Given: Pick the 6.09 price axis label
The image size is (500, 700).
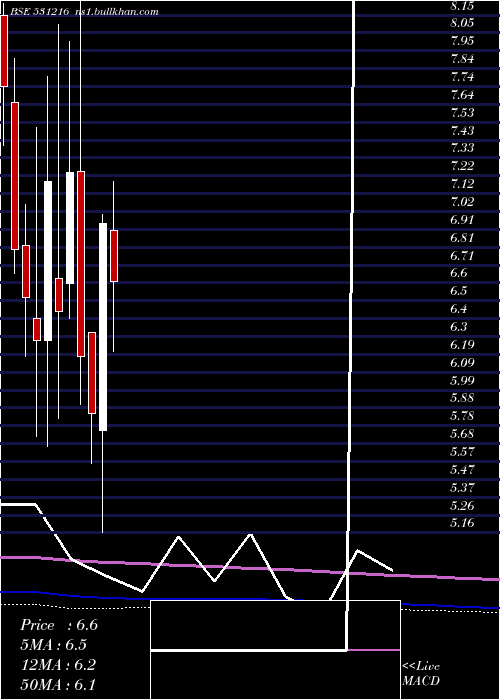Looking at the screenshot, I should click(x=462, y=362).
